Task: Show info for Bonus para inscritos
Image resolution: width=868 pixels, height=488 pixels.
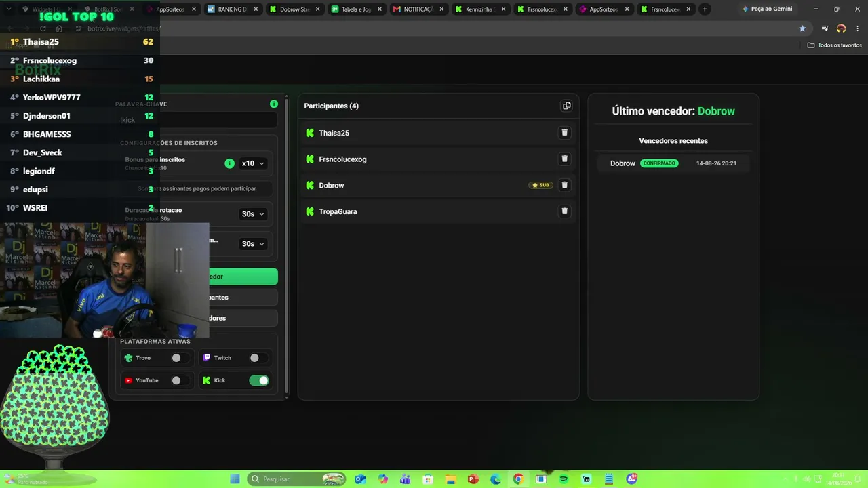Action: coord(229,163)
